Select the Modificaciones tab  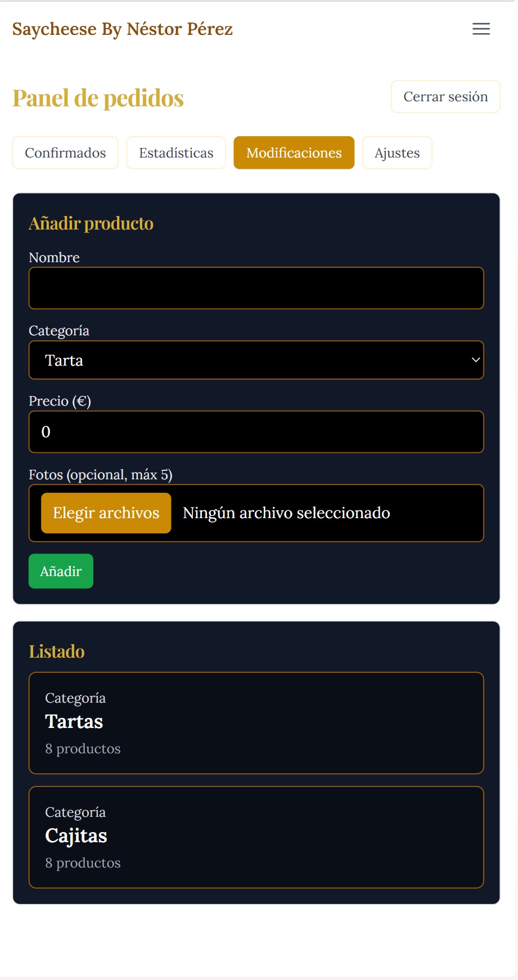294,152
